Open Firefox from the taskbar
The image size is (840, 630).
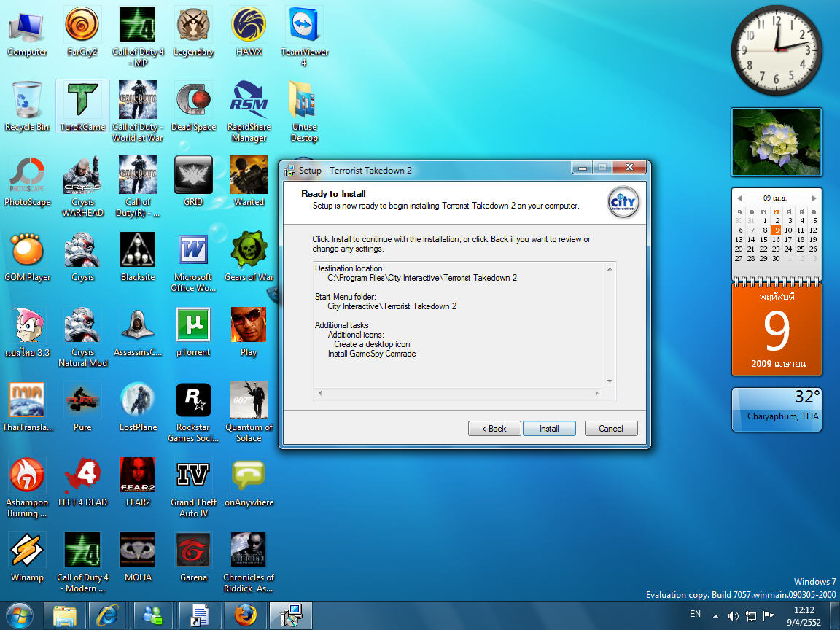coord(245,616)
